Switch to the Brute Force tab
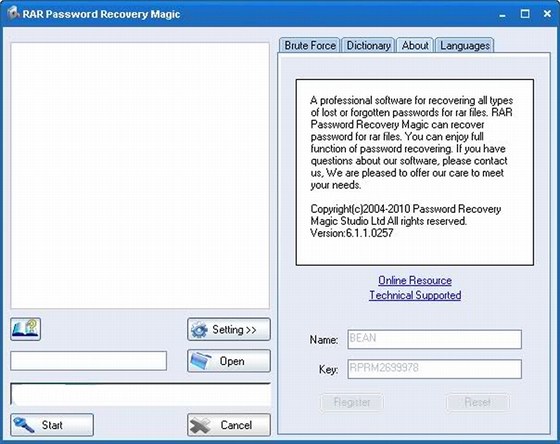 [x=310, y=45]
